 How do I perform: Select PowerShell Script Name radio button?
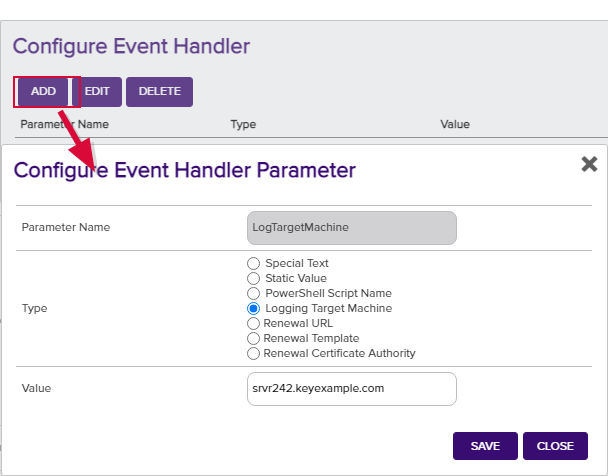point(254,293)
